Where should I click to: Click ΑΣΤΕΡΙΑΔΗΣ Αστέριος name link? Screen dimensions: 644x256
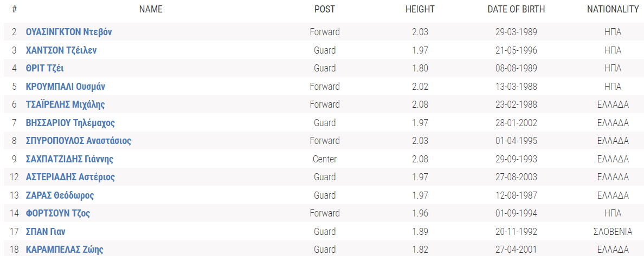pyautogui.click(x=70, y=177)
